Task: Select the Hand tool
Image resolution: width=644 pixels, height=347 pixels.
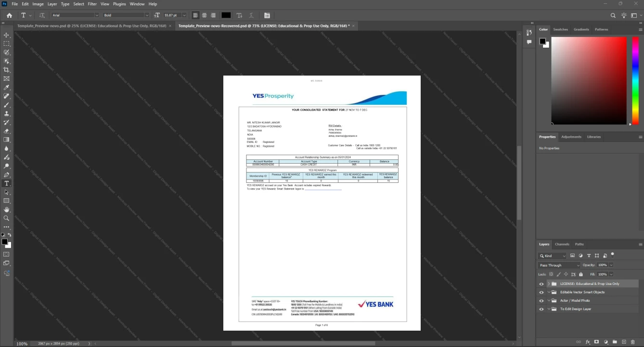Action: (7, 210)
